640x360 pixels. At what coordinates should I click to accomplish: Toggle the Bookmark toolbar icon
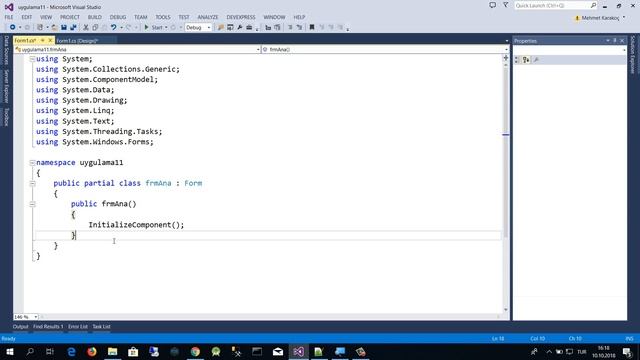pos(312,27)
